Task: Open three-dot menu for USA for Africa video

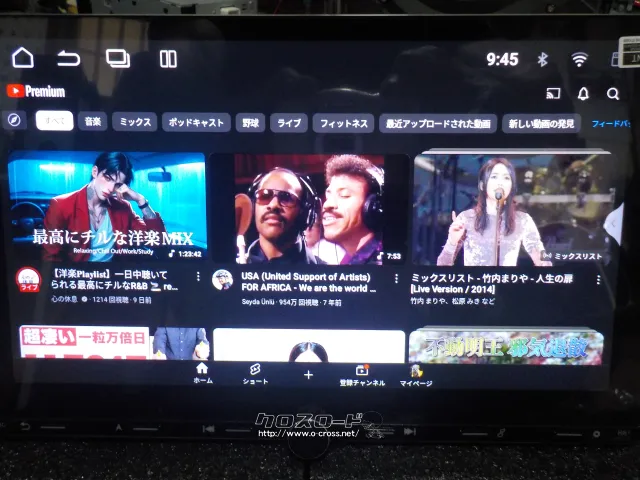Action: pyautogui.click(x=396, y=279)
